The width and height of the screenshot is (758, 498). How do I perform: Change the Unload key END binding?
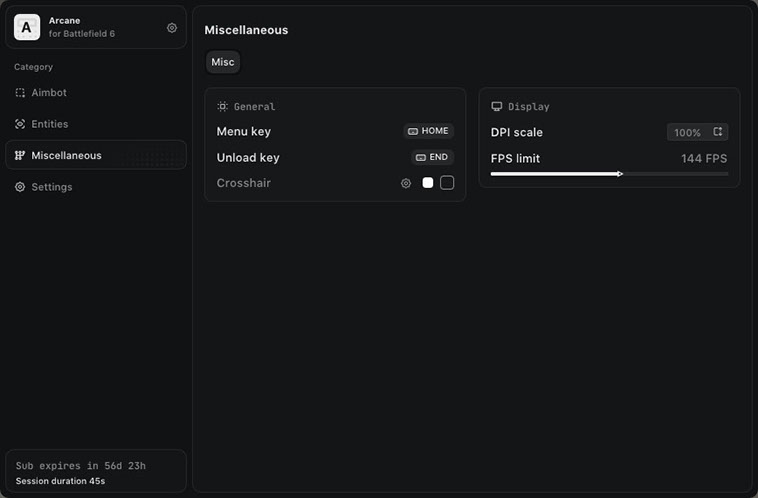[432, 157]
